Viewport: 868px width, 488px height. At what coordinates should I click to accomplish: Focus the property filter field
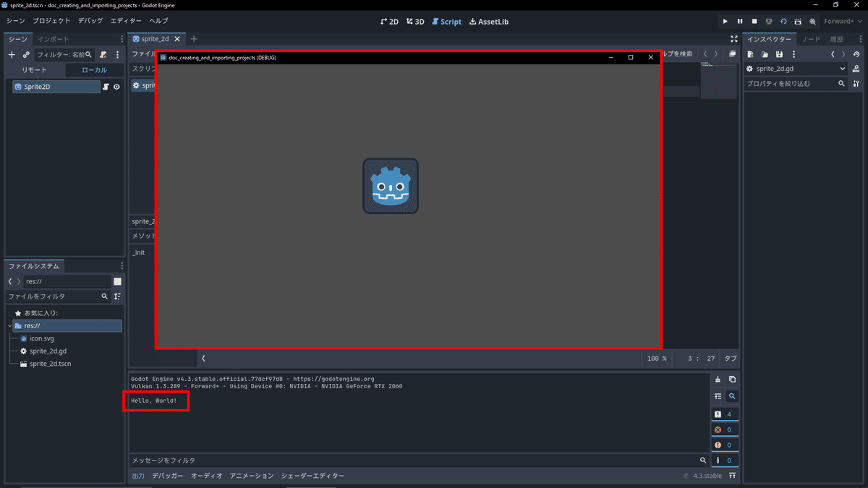coord(796,84)
